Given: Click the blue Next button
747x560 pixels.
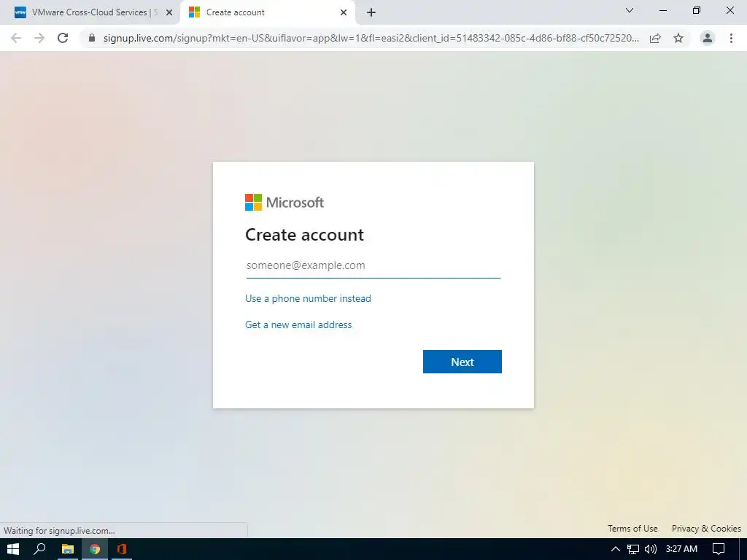Looking at the screenshot, I should (462, 362).
